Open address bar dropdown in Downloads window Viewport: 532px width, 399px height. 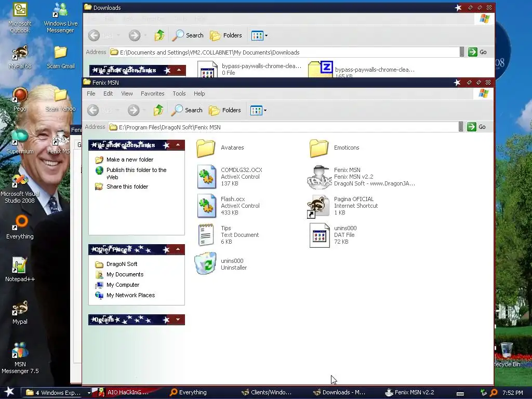(x=461, y=52)
